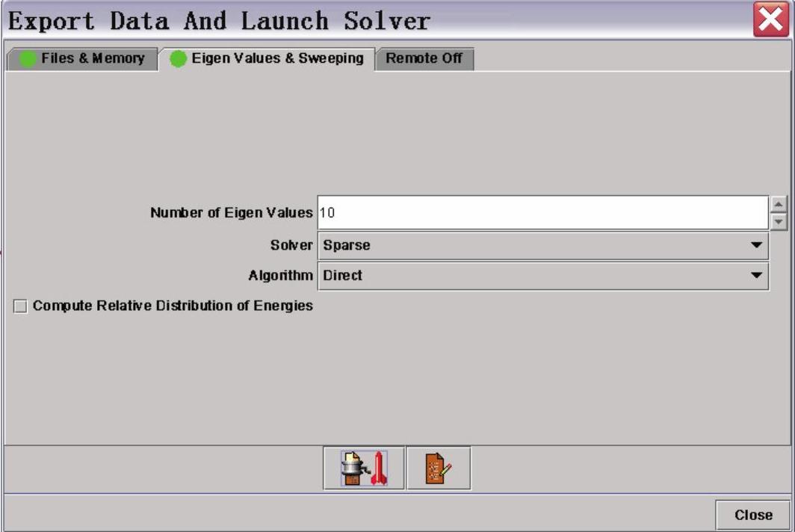Viewport: 795px width, 532px height.
Task: Enable Compute Relative Distribution of Energies checkbox
Action: pyautogui.click(x=20, y=306)
